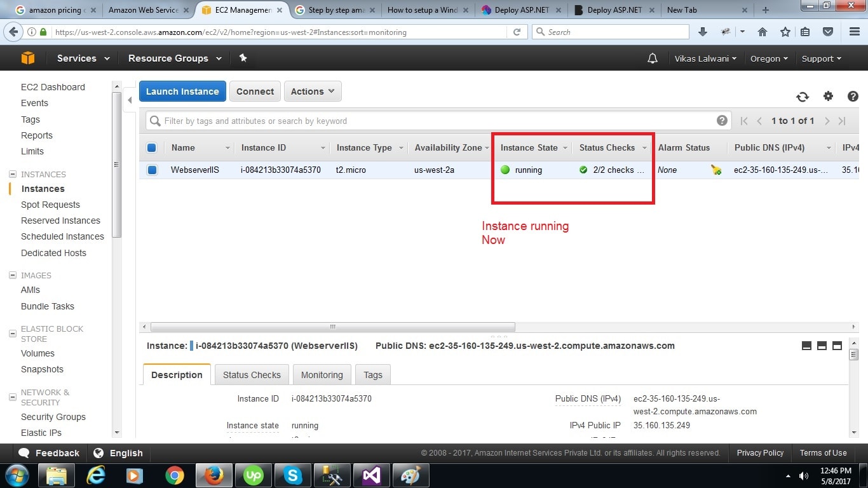Reload the page from address bar

[517, 32]
